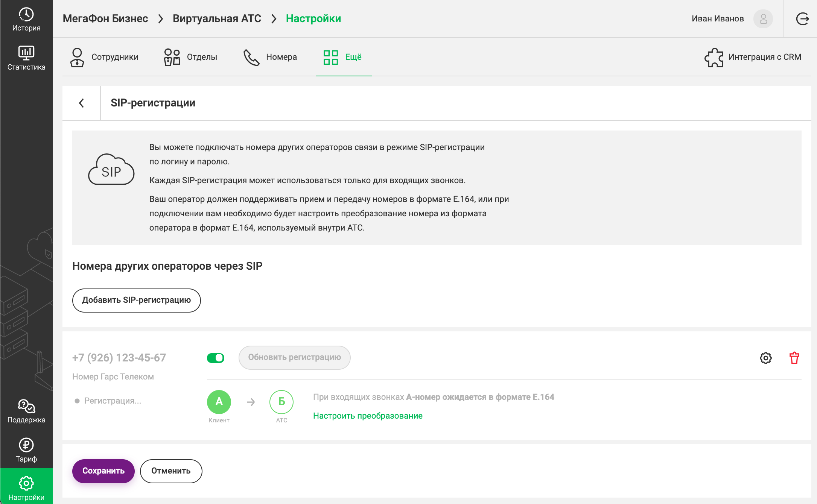Open the Статистика chart icon
The image size is (817, 504).
pyautogui.click(x=26, y=53)
